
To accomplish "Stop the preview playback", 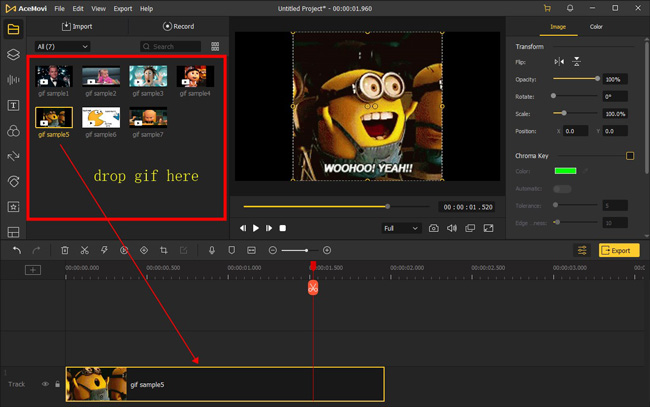I will (x=283, y=228).
